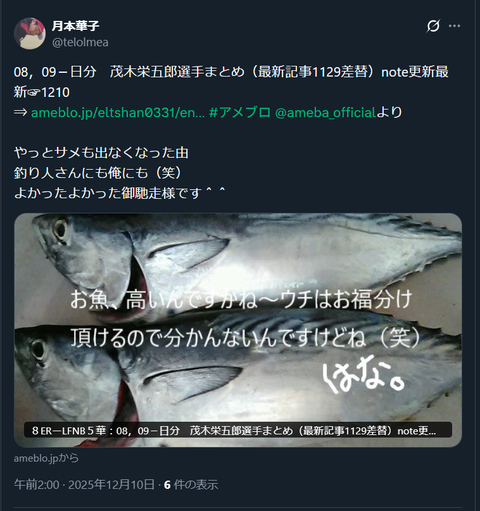Open the ameblo.jp/eltshan0331 blog link
The image size is (480, 511).
click(118, 113)
